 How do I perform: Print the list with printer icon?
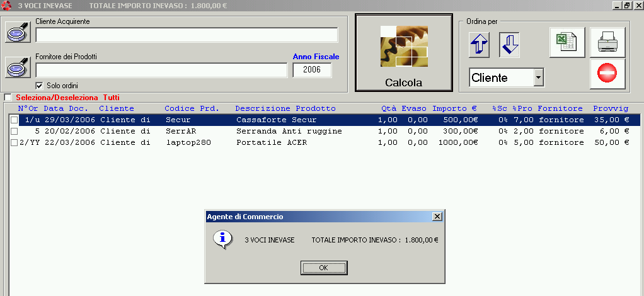click(607, 42)
